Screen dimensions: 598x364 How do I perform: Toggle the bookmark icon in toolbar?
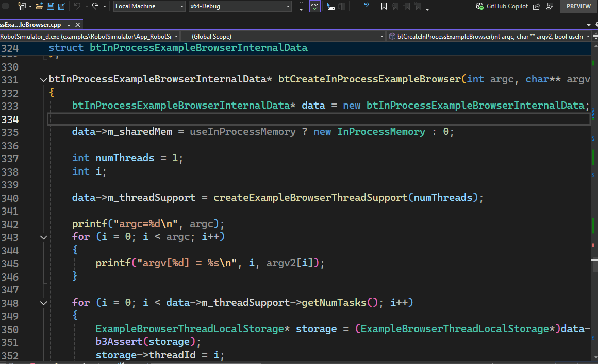click(384, 6)
